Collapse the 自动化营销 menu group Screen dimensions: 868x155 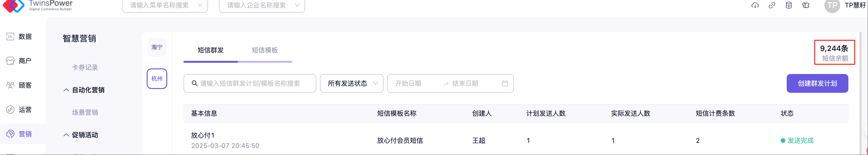point(66,90)
